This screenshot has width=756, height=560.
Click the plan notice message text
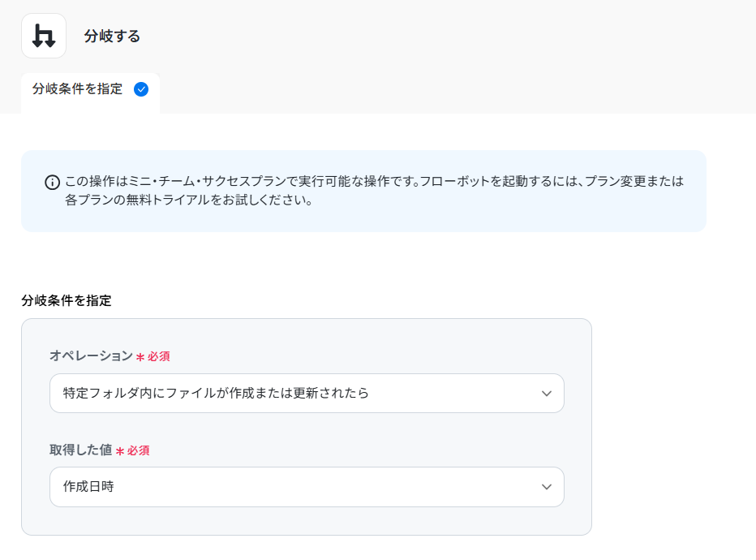(x=373, y=190)
